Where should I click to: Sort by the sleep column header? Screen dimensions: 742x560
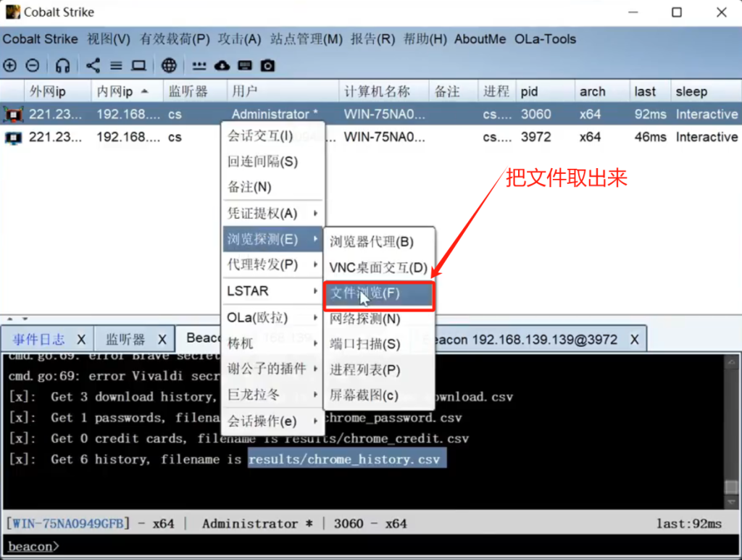[x=706, y=91]
